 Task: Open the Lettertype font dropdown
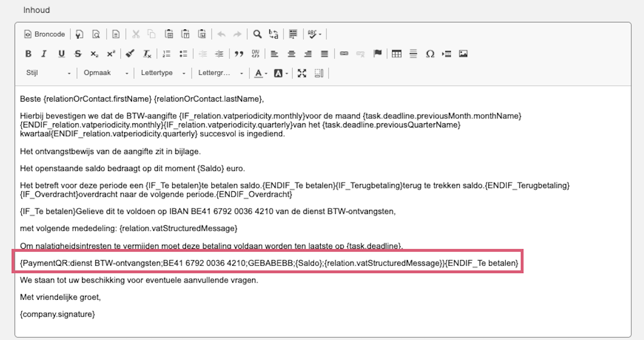click(x=163, y=73)
